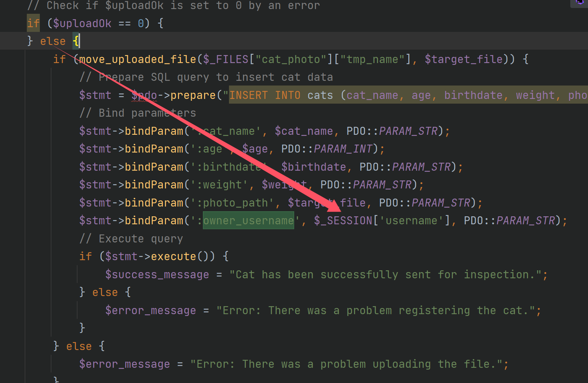Click the $_SESSION superglobal variable

coord(343,221)
